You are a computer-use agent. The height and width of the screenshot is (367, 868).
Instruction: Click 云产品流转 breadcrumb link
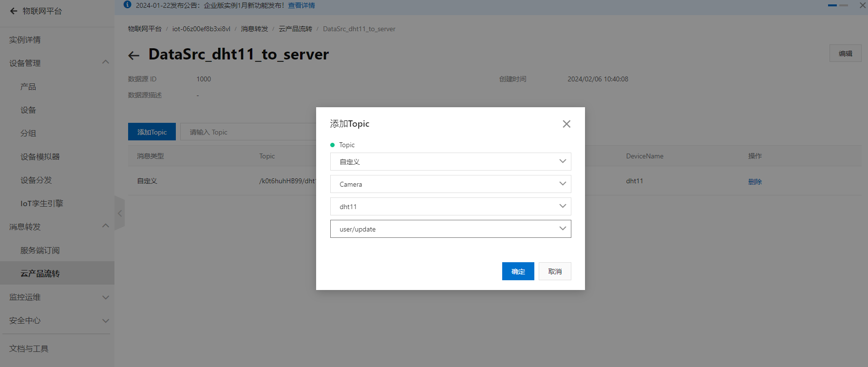[x=295, y=29]
